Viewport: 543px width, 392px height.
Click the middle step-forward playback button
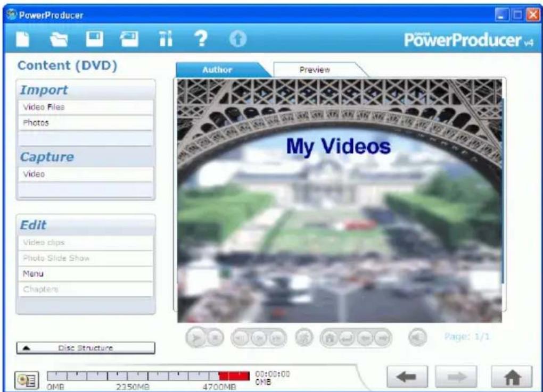[x=259, y=338]
